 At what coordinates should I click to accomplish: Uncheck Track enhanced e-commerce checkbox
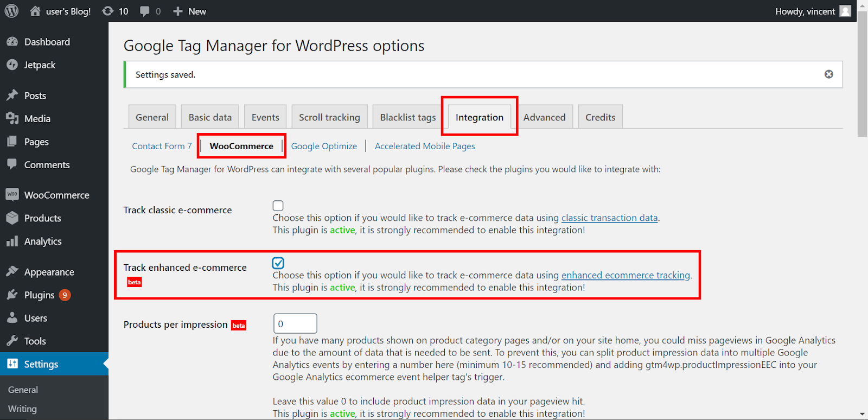[278, 263]
